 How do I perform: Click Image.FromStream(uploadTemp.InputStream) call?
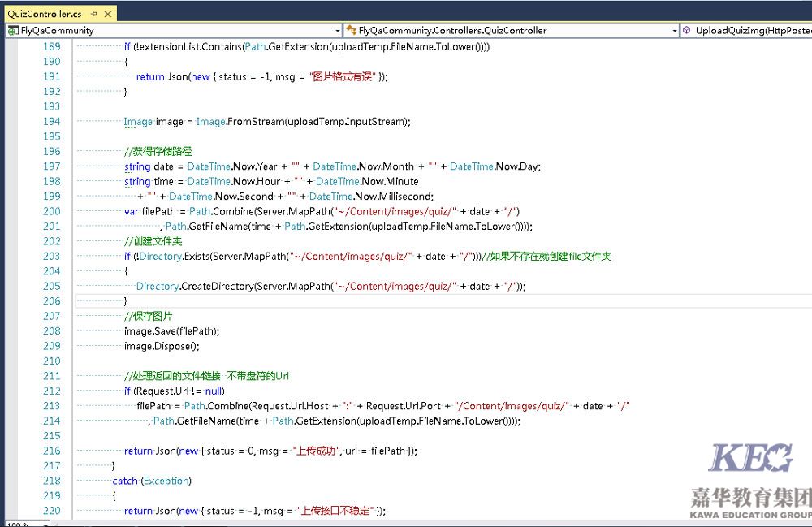pos(302,122)
